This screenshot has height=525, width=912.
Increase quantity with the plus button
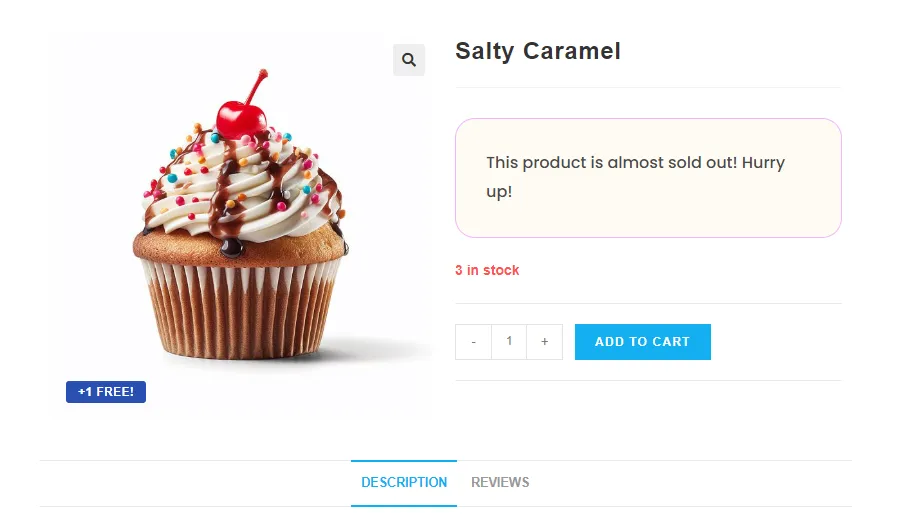click(544, 342)
